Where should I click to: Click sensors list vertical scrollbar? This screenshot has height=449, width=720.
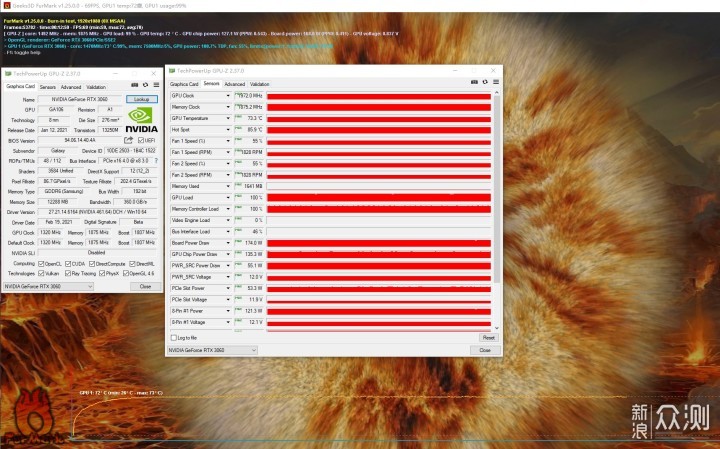tap(496, 189)
